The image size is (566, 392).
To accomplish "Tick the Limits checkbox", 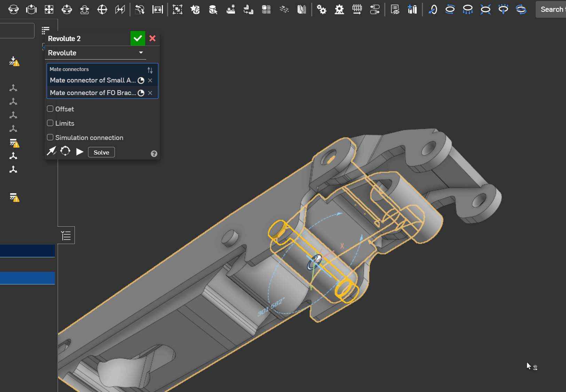I will pyautogui.click(x=50, y=123).
